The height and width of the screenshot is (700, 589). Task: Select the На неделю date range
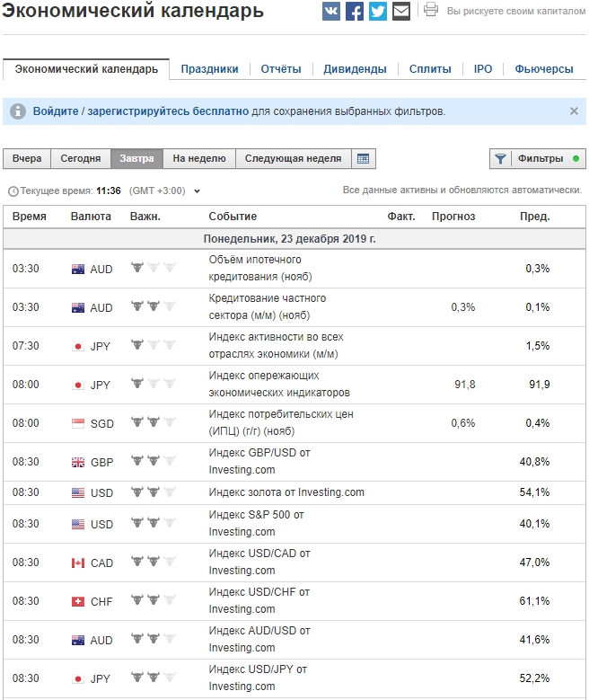[199, 159]
